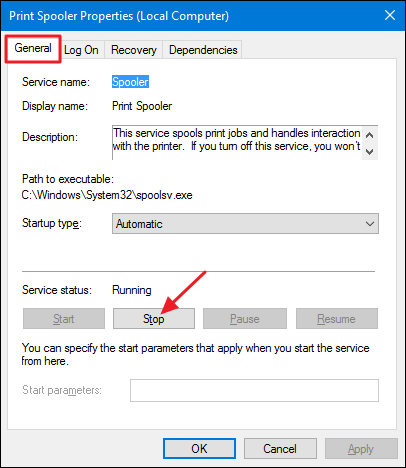Confirm the dialog with OK
Screen dimensions: 406x468
tap(199, 449)
